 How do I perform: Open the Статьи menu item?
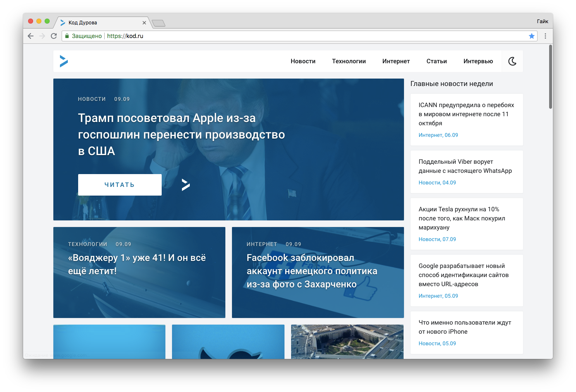[437, 61]
